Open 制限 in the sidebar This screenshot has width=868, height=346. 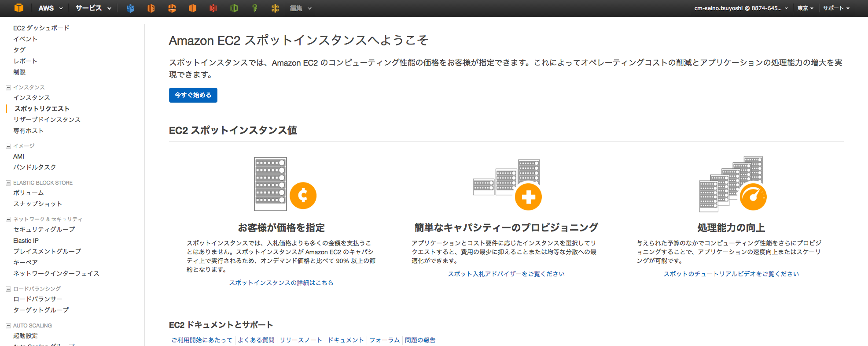click(19, 72)
